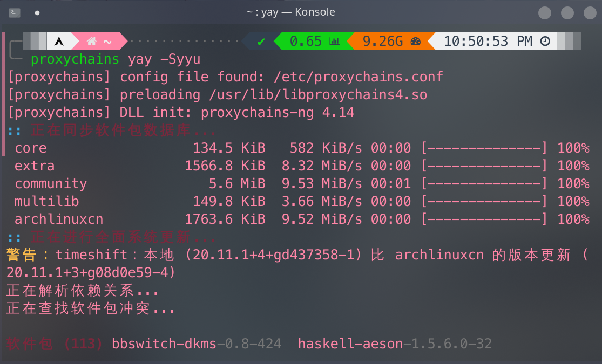This screenshot has height=364, width=602.
Task: Click the orange 9.26G memory segment
Action: coord(382,41)
